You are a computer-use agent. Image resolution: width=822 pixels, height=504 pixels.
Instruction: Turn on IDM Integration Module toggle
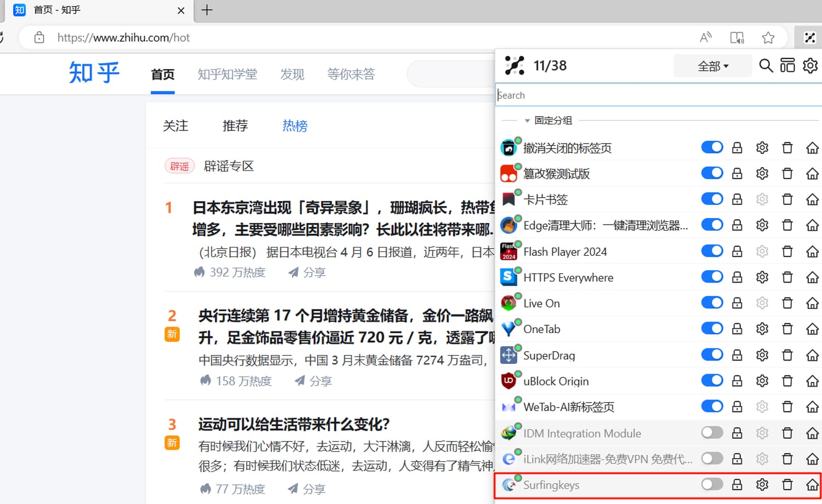point(712,433)
